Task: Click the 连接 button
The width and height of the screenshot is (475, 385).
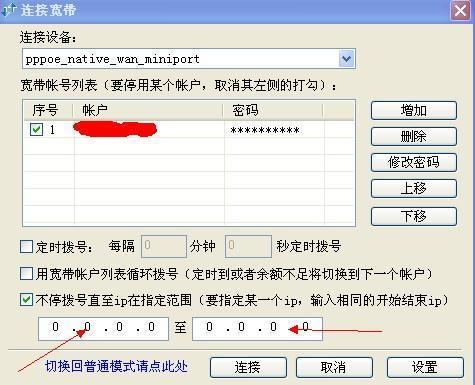Action: point(248,367)
